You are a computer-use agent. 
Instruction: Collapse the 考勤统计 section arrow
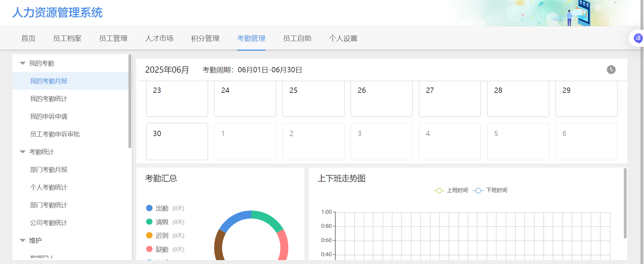(23, 152)
